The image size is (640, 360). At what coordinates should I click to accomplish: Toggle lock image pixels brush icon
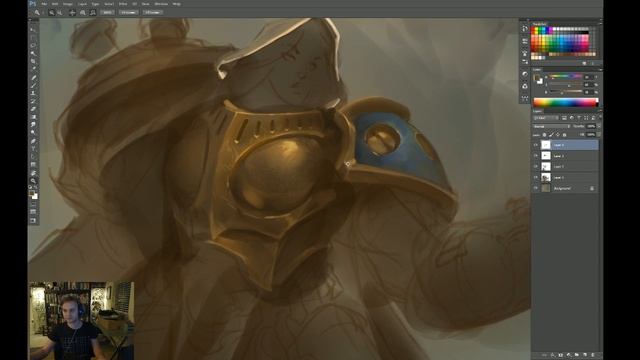point(551,135)
